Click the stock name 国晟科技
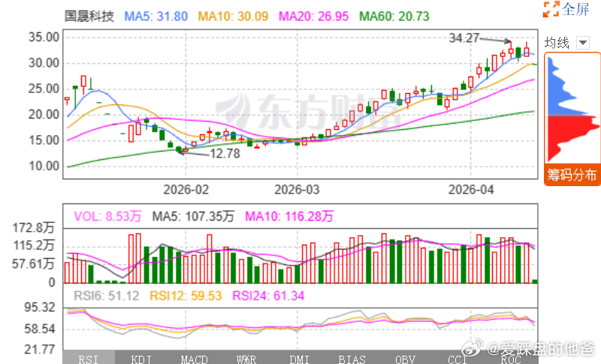601x364 pixels. point(89,17)
